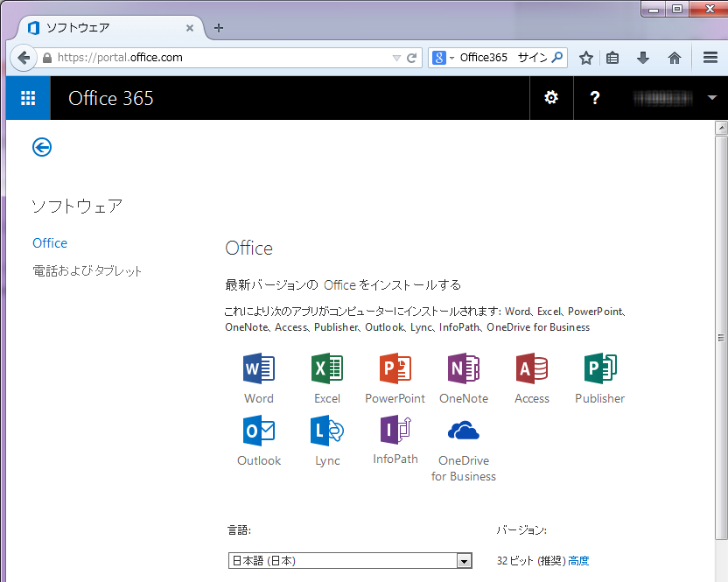Open the Office 365 app launcher grid
The image size is (728, 582).
(28, 98)
